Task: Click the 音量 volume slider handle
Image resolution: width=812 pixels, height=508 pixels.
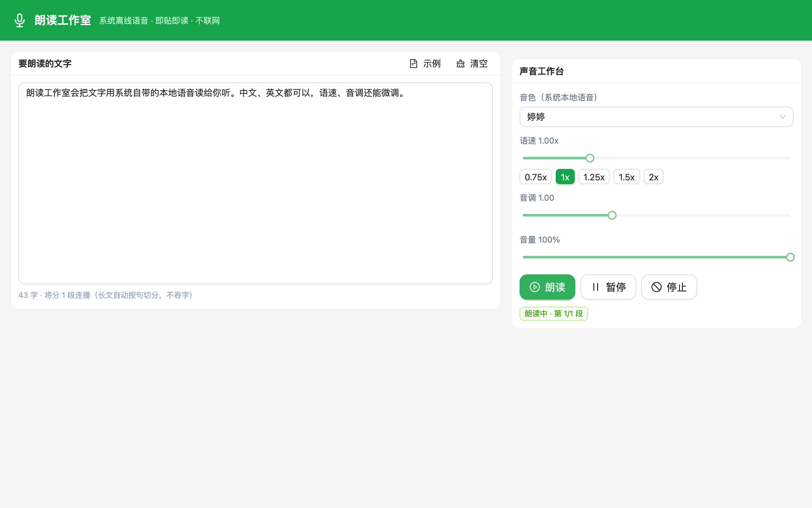Action: [790, 257]
